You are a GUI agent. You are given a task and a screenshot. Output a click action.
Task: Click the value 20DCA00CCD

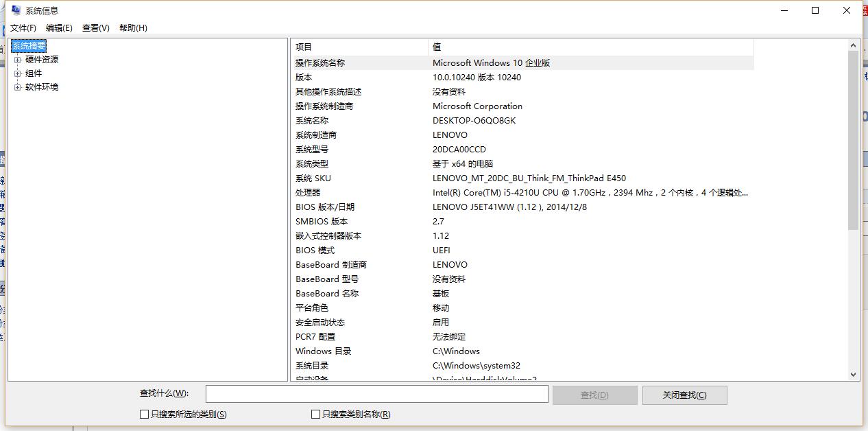pos(459,150)
